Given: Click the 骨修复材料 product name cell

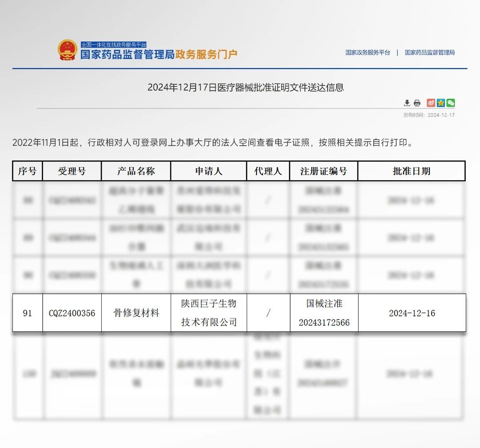Looking at the screenshot, I should pos(136,313).
